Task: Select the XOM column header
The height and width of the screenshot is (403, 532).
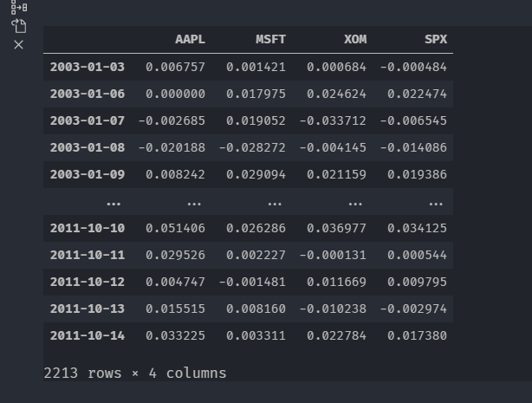Action: point(355,39)
